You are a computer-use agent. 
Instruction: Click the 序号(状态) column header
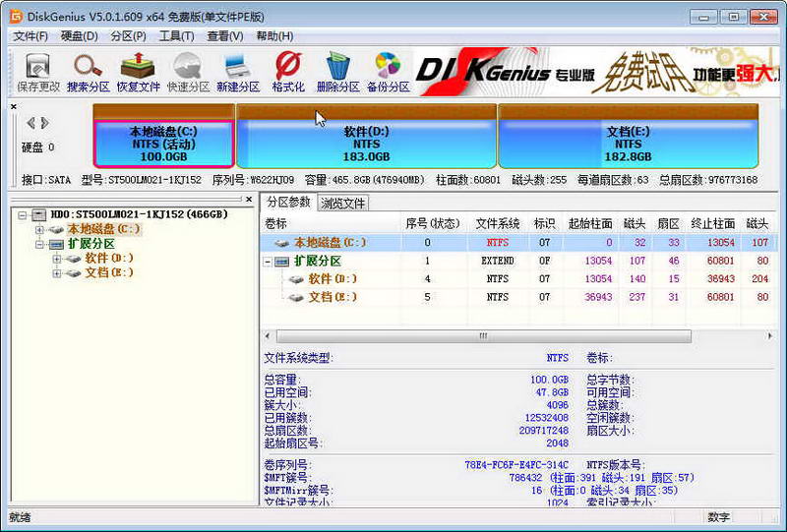(433, 224)
